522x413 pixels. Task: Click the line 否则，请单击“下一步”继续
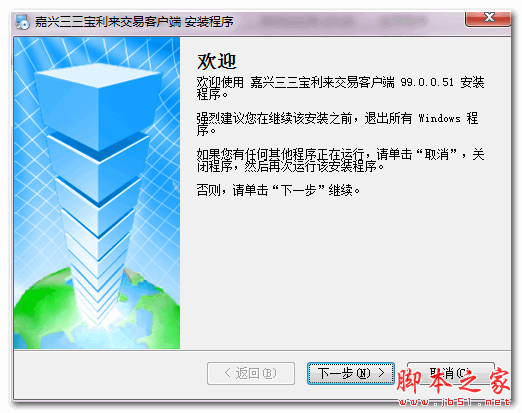(278, 190)
